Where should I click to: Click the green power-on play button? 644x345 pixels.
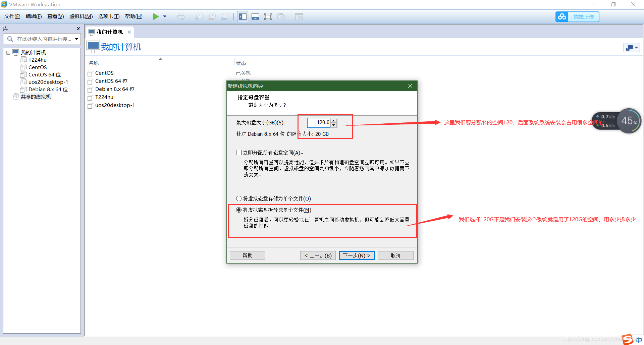(x=156, y=16)
